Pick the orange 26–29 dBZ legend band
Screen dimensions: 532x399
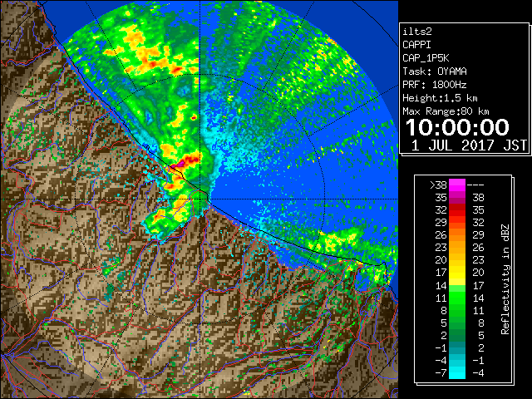click(x=457, y=235)
